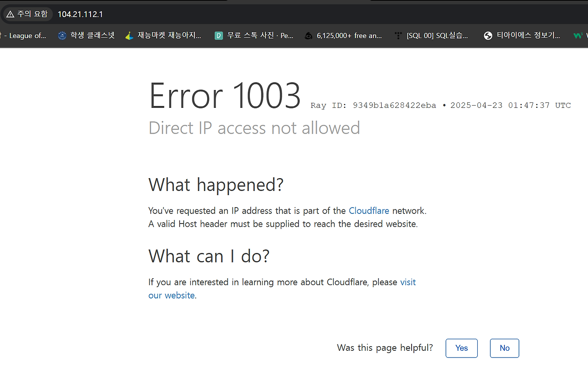Click the 'Direct IP access not allowed' subtitle

254,128
